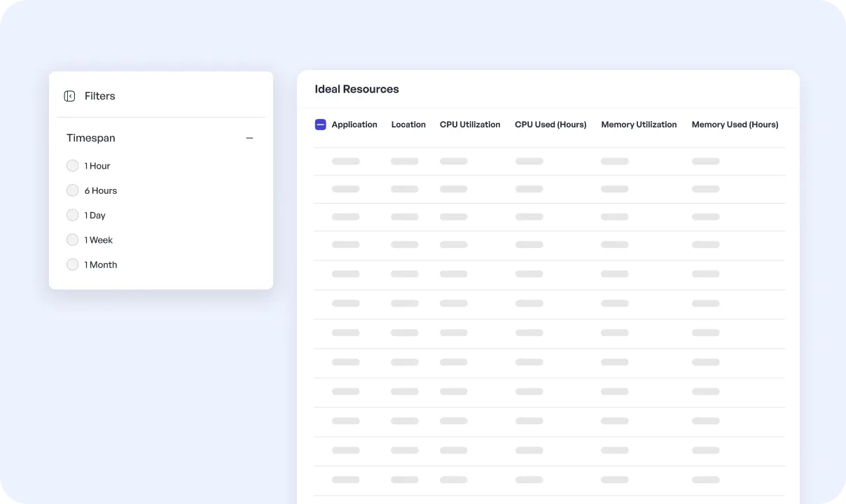
Task: Sort by Memory Utilization column header
Action: 639,125
